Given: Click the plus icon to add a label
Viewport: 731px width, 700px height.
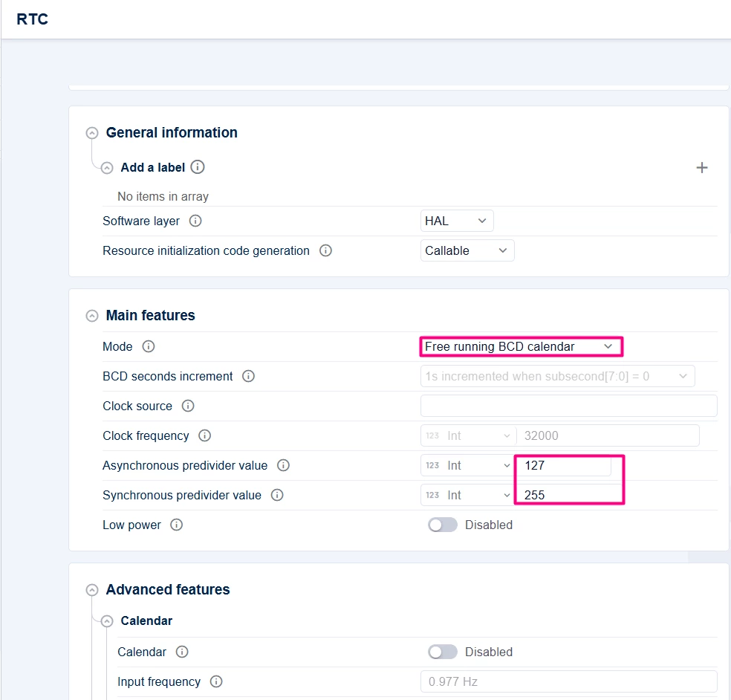Looking at the screenshot, I should click(x=701, y=167).
